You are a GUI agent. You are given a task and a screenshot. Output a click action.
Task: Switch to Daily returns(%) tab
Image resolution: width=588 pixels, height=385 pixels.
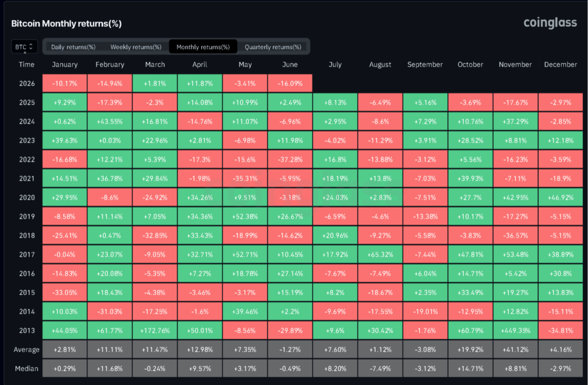[73, 47]
